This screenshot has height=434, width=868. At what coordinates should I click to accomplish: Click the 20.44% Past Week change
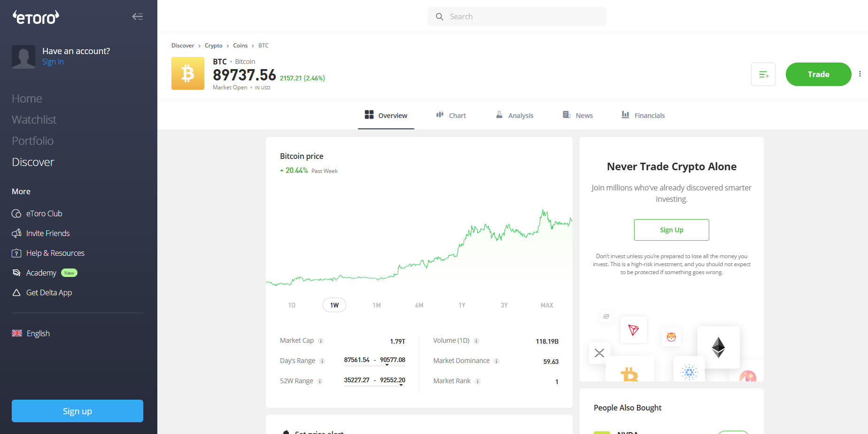[x=309, y=171]
